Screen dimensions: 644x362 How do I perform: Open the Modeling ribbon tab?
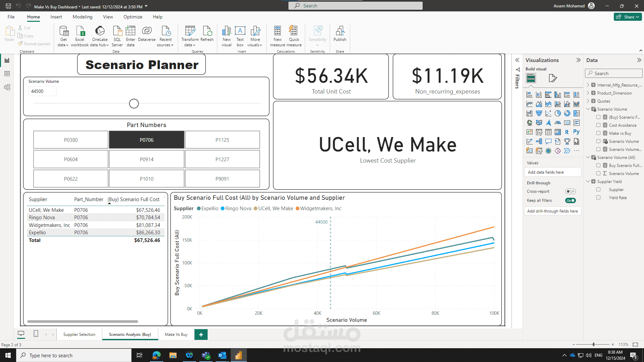(x=83, y=17)
